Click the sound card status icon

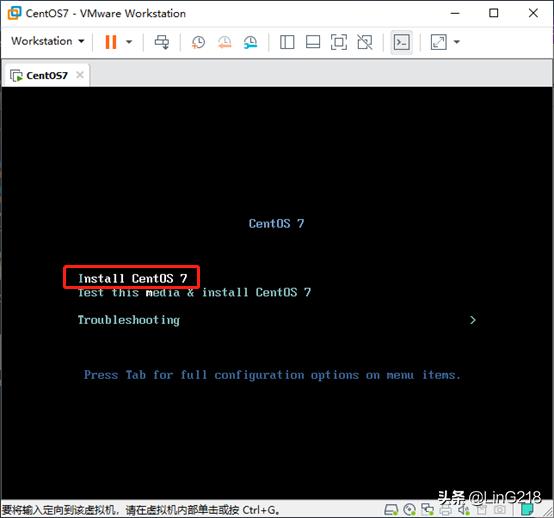point(464,510)
